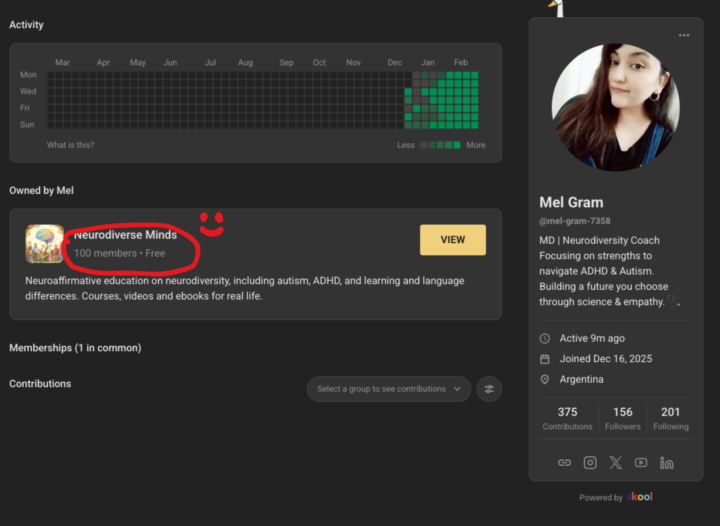Click the skool logo link
The height and width of the screenshot is (526, 720).
point(640,497)
